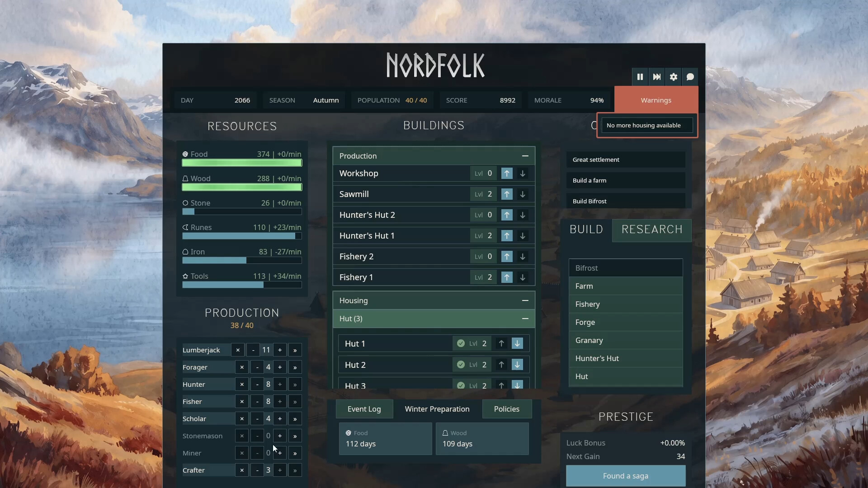Open the Great settlement objective

pyautogui.click(x=626, y=160)
